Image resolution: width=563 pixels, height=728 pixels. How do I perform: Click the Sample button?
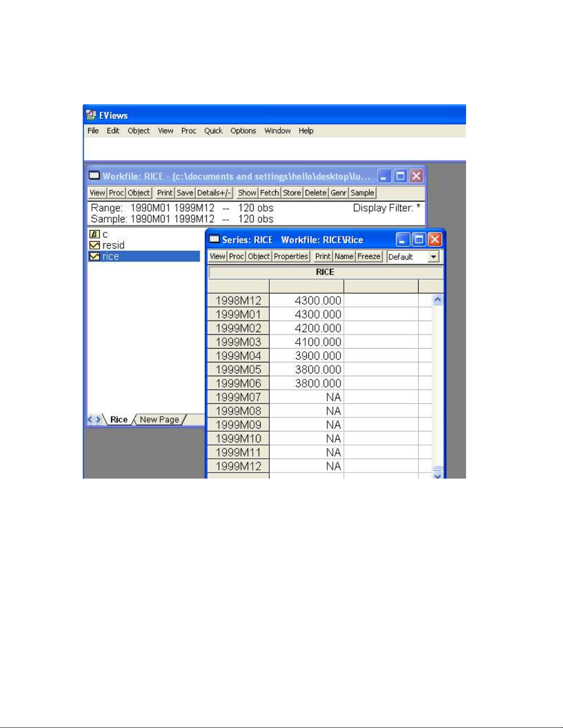(363, 193)
